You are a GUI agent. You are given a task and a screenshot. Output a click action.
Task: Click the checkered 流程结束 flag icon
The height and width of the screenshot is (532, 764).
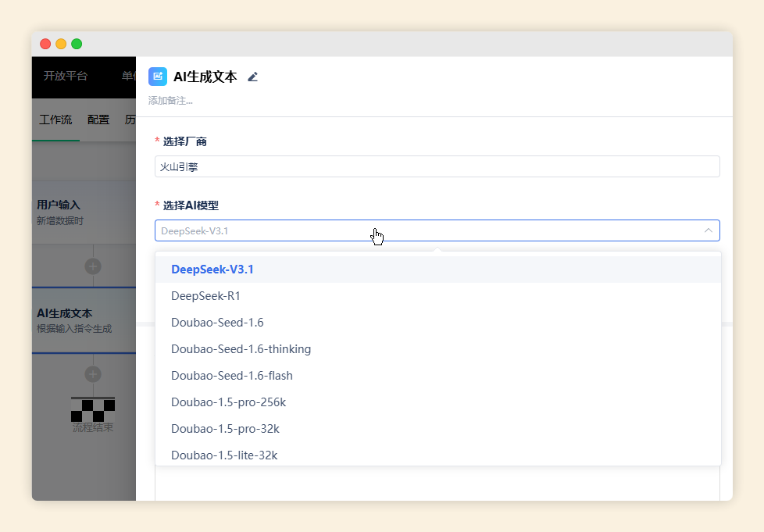[93, 409]
